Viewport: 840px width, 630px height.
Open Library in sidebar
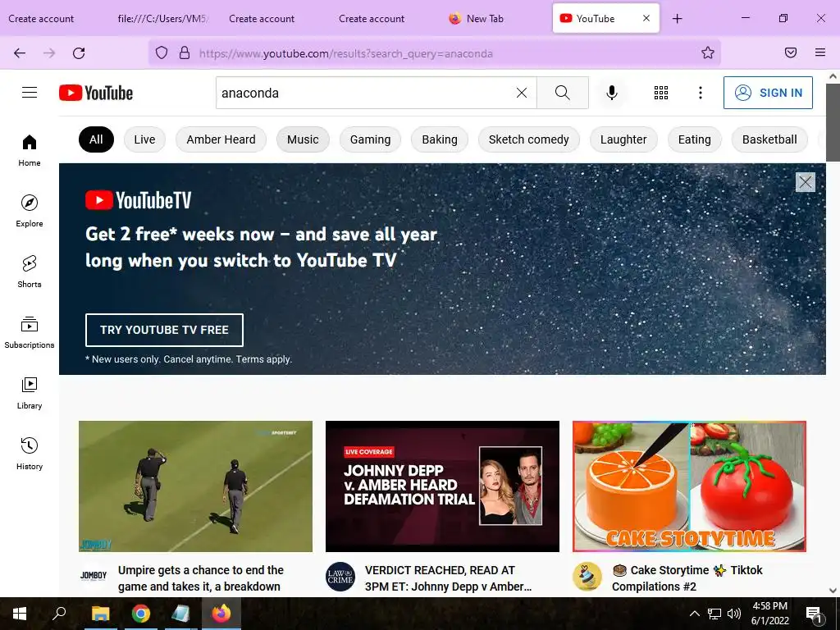tap(30, 393)
